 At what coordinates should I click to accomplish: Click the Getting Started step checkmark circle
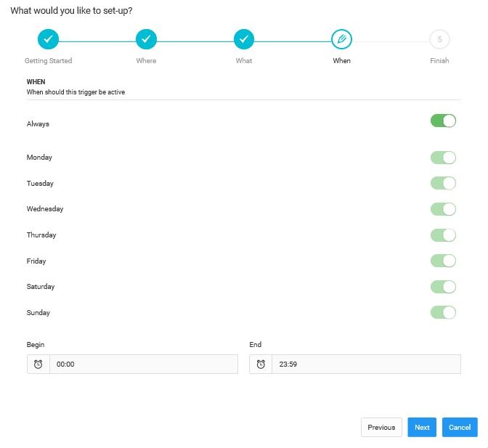(48, 39)
